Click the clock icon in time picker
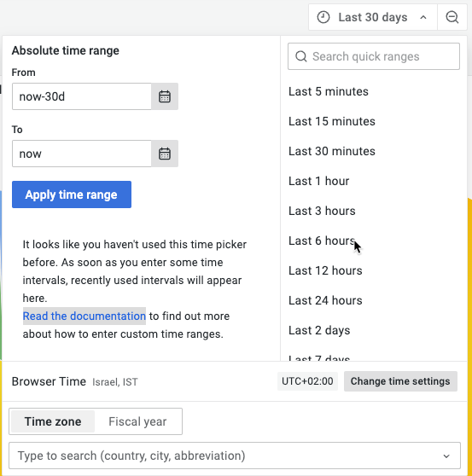The width and height of the screenshot is (472, 476). click(x=323, y=17)
